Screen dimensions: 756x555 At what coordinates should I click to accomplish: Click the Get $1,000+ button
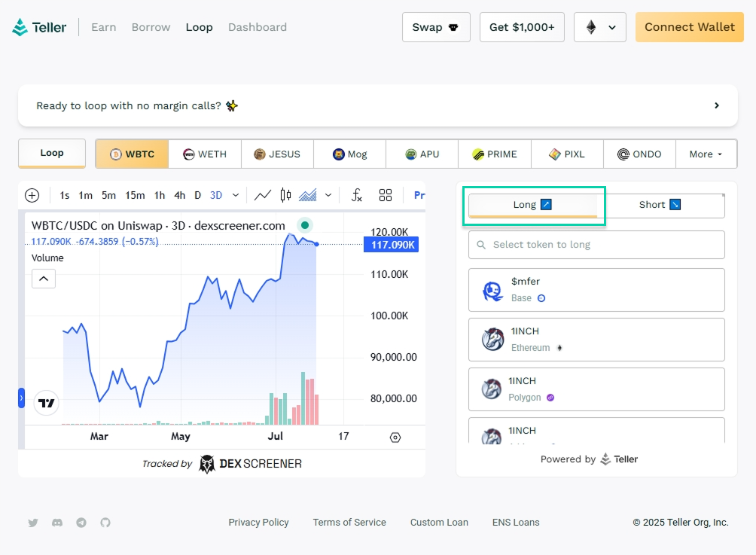pos(522,27)
